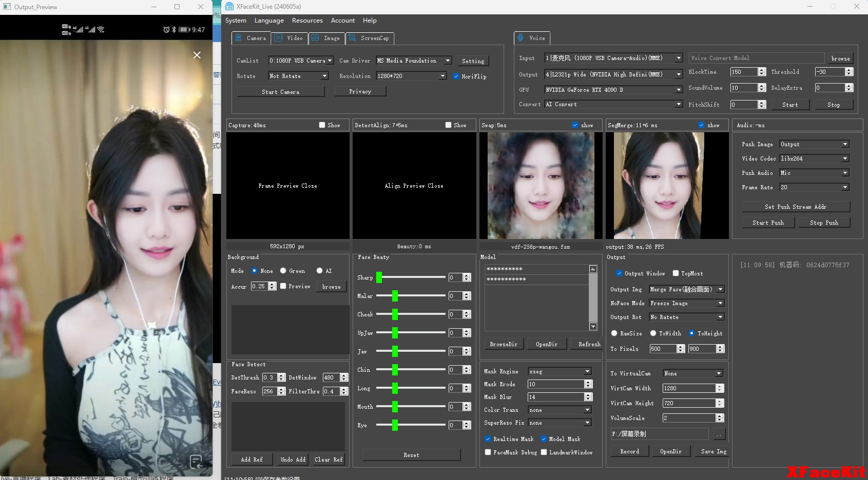Click Set Push Stream Addr button

click(x=796, y=207)
